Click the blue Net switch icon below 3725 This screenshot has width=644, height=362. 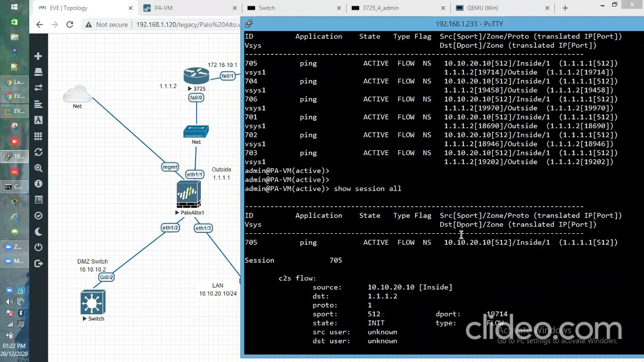[196, 132]
